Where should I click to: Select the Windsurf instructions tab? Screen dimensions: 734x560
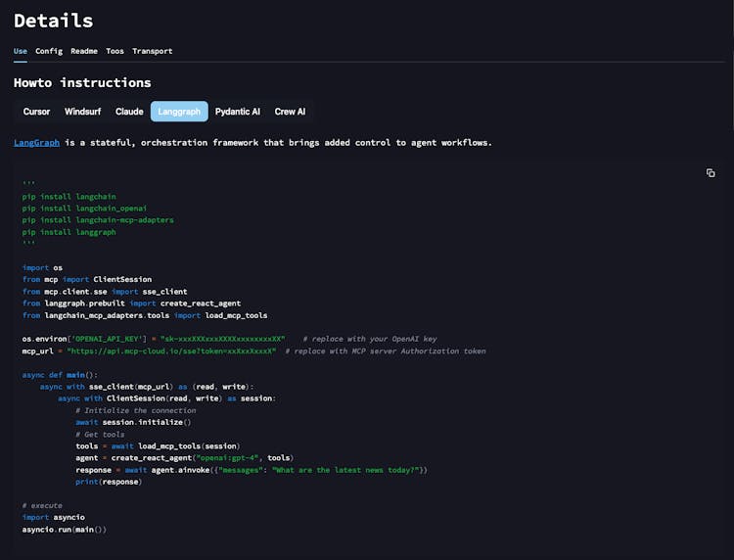tap(82, 112)
